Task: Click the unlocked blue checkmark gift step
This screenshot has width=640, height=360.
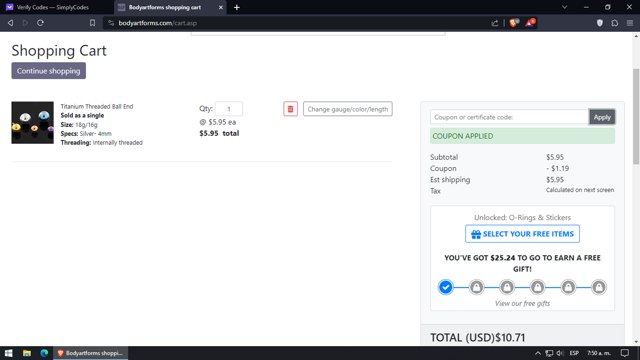Action: pyautogui.click(x=446, y=287)
